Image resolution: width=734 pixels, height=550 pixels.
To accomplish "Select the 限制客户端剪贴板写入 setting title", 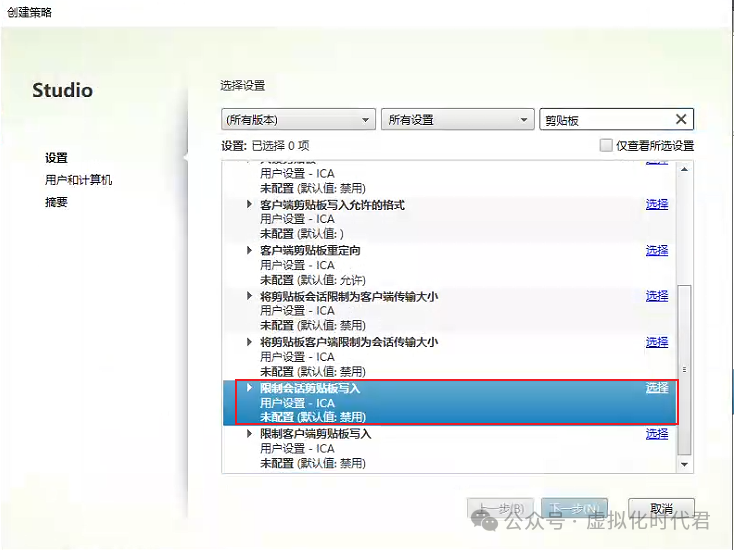I will 316,434.
